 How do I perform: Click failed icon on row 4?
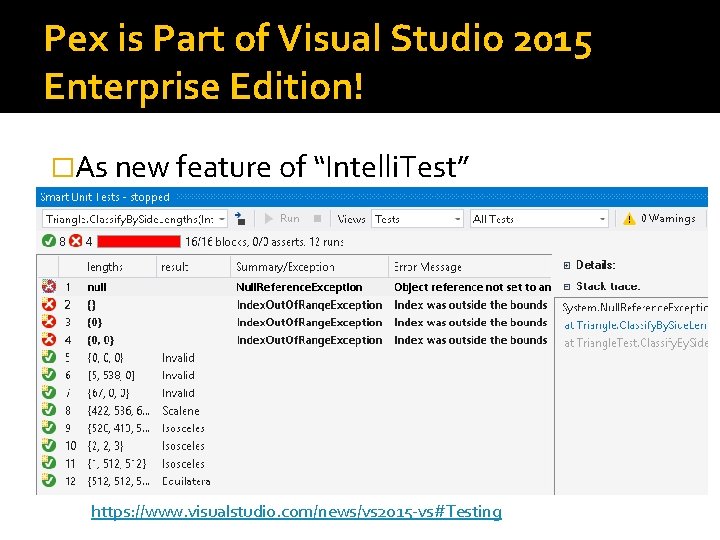49,340
